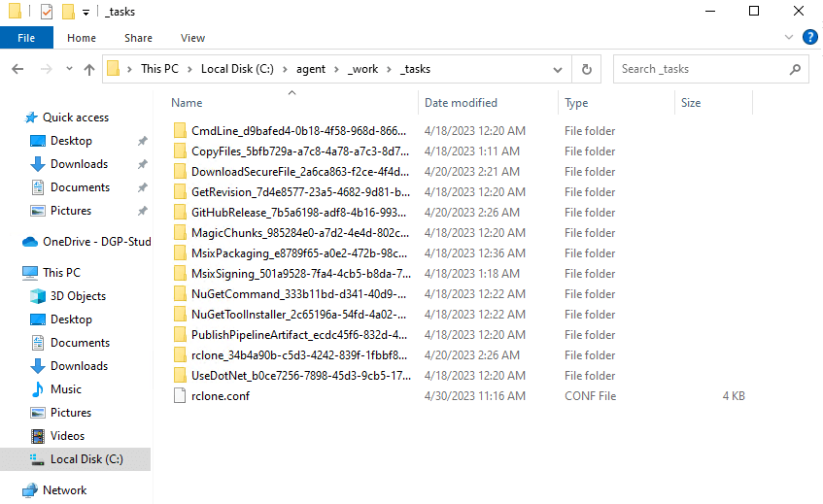The image size is (823, 504).
Task: Click the _work breadcrumb in address bar
Action: [362, 69]
